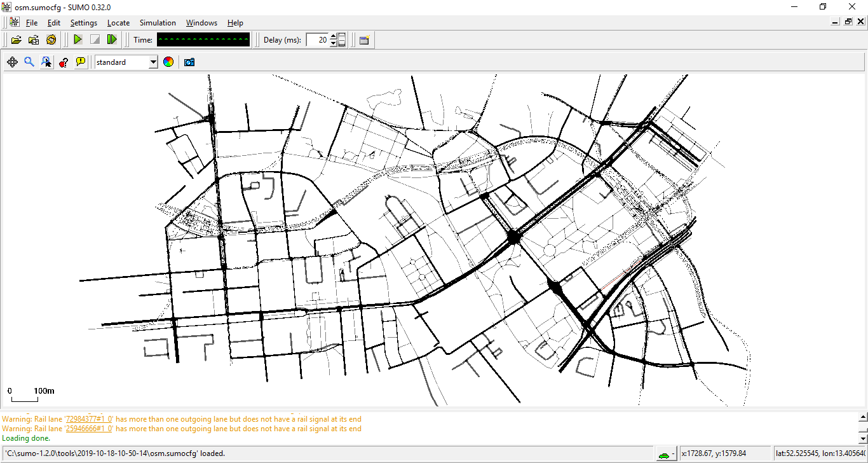Select the magnifier Locate tool
Image resolution: width=868 pixels, height=463 pixels.
tap(29, 62)
